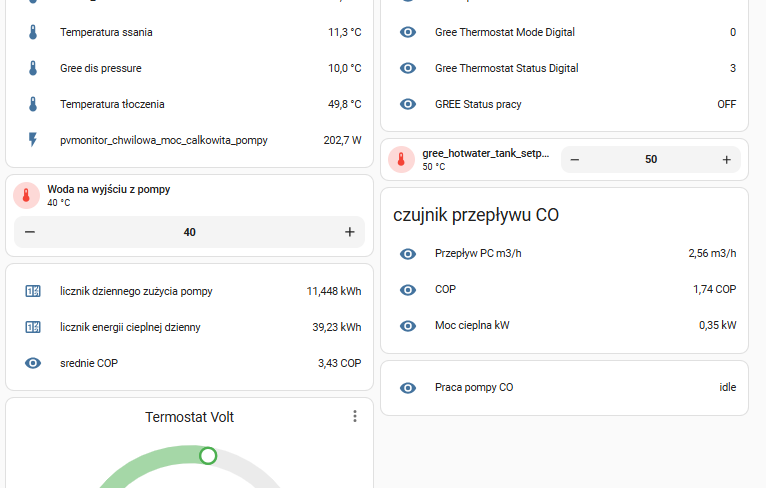The image size is (766, 488).
Task: Click eye icon for GREE Status pracy
Action: (x=408, y=104)
